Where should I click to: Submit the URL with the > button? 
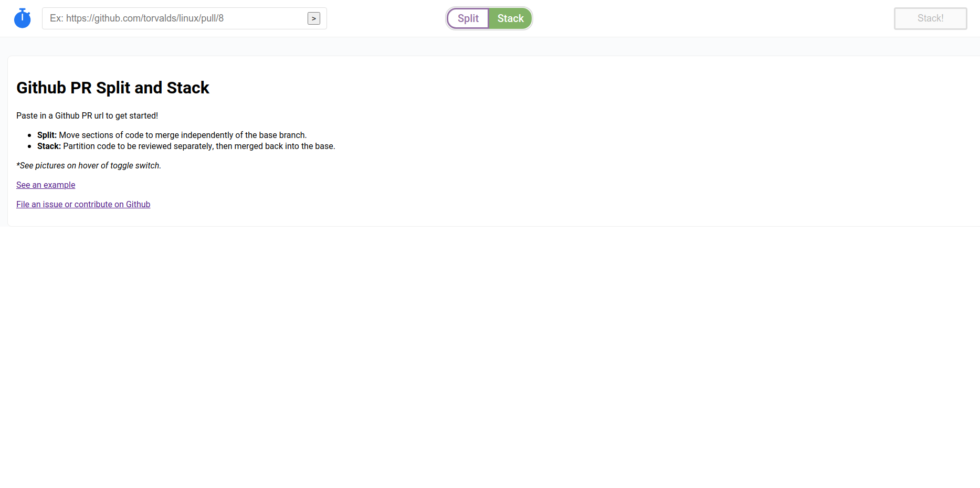(x=314, y=18)
